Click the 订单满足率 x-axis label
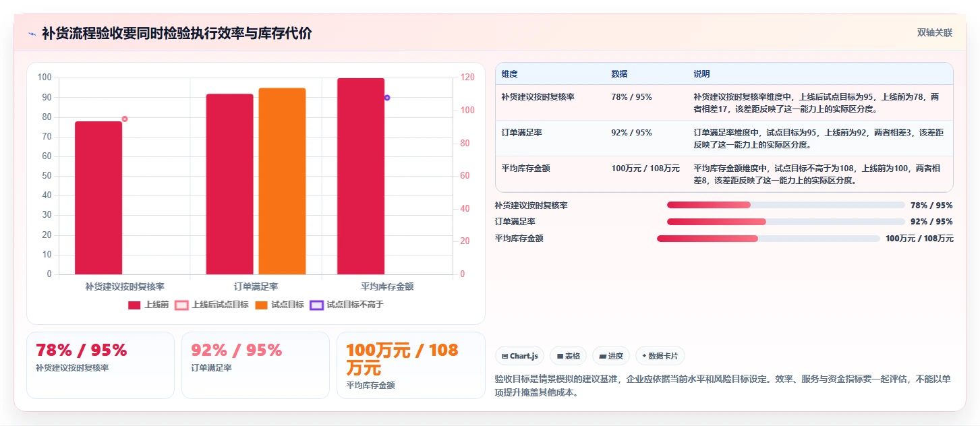 (256, 286)
